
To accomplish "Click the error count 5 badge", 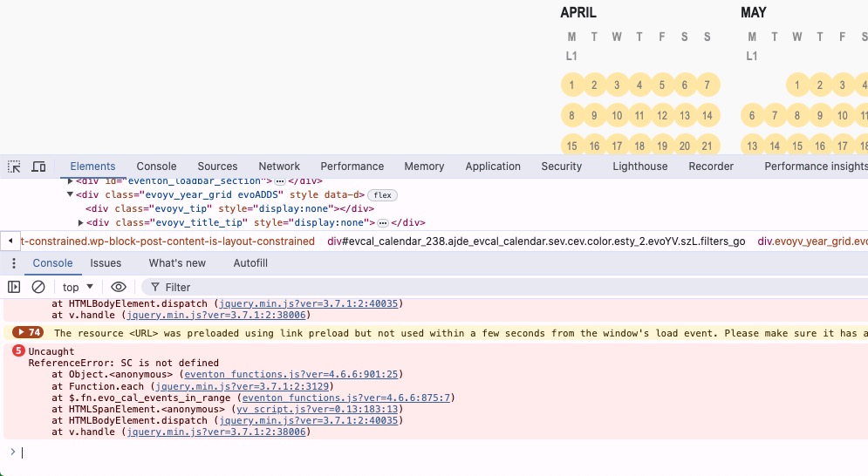I will point(18,351).
